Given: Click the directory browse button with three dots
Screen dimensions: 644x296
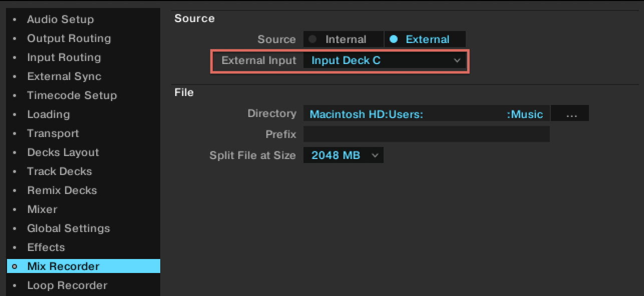Looking at the screenshot, I should click(x=571, y=114).
